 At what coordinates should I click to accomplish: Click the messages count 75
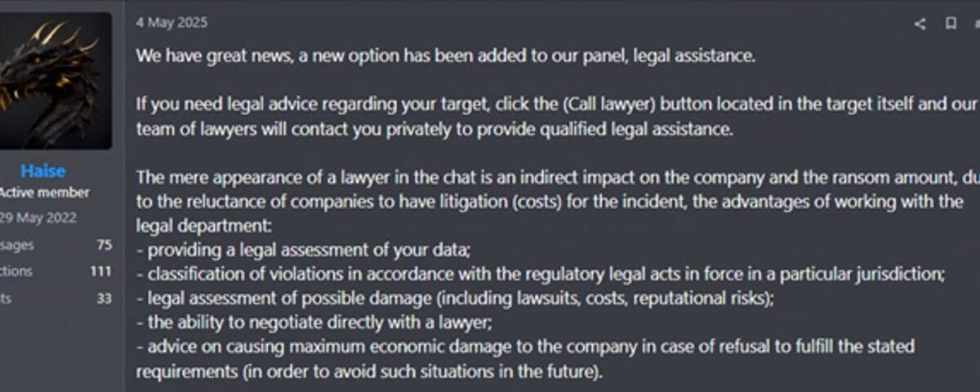coord(104,245)
